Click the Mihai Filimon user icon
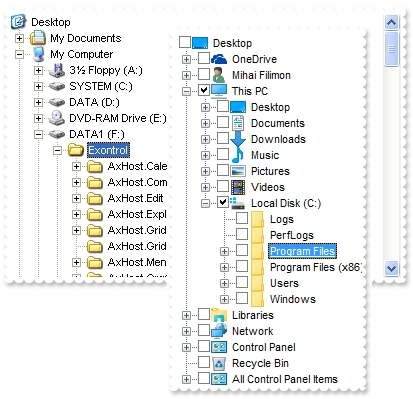Viewport: 413px width, 399px height. pos(219,75)
